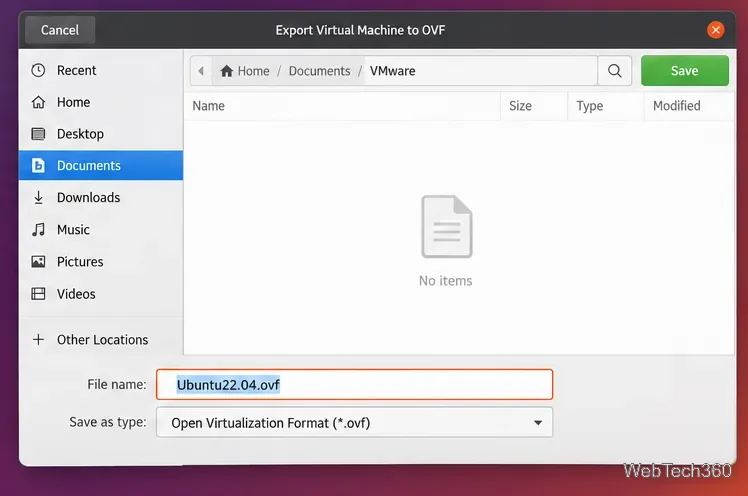Open the Save as type dropdown
748x496 pixels.
coord(354,423)
